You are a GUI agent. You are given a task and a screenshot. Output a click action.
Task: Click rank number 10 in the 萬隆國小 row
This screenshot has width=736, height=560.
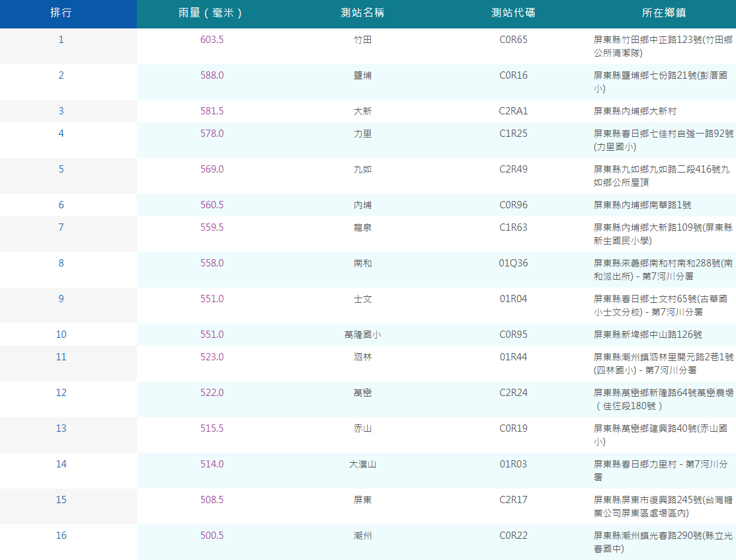[x=61, y=335]
